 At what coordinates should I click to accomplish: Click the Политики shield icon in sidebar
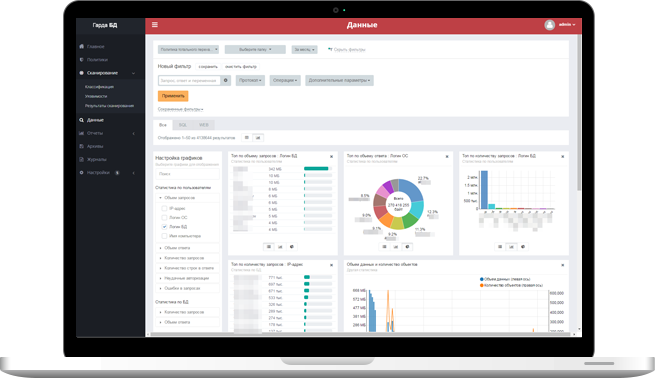[x=81, y=60]
